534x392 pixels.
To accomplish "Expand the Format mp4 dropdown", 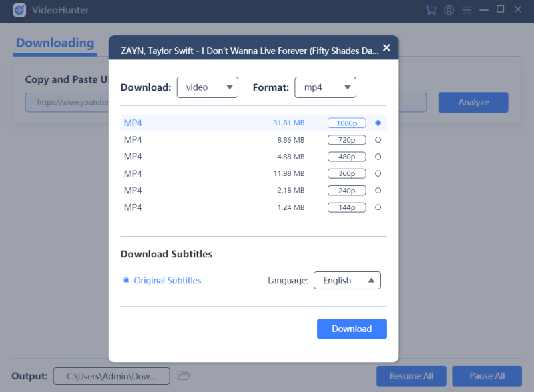I will [x=325, y=87].
